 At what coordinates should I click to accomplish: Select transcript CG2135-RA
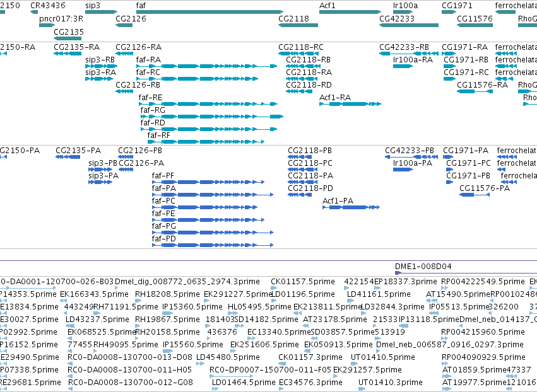(77, 47)
